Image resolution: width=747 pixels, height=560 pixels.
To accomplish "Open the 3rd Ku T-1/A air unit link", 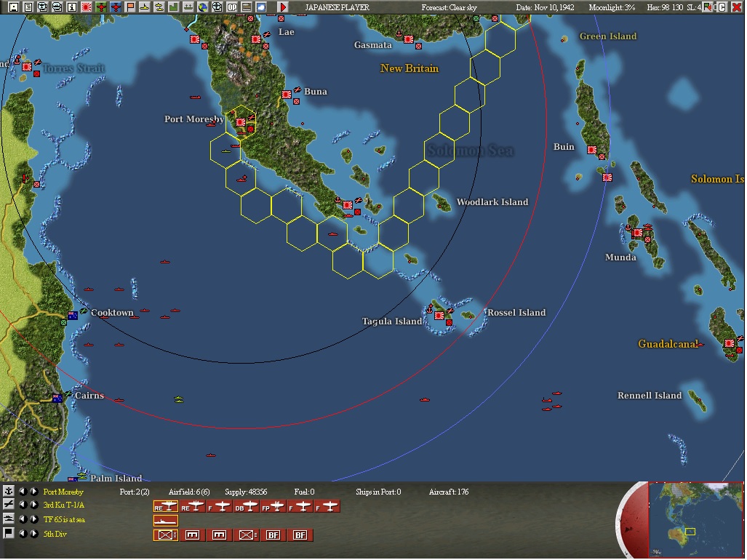I will click(x=64, y=505).
